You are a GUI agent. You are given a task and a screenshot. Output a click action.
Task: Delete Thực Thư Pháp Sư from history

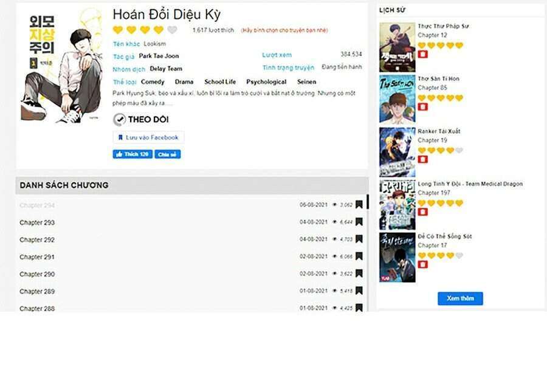pyautogui.click(x=422, y=54)
